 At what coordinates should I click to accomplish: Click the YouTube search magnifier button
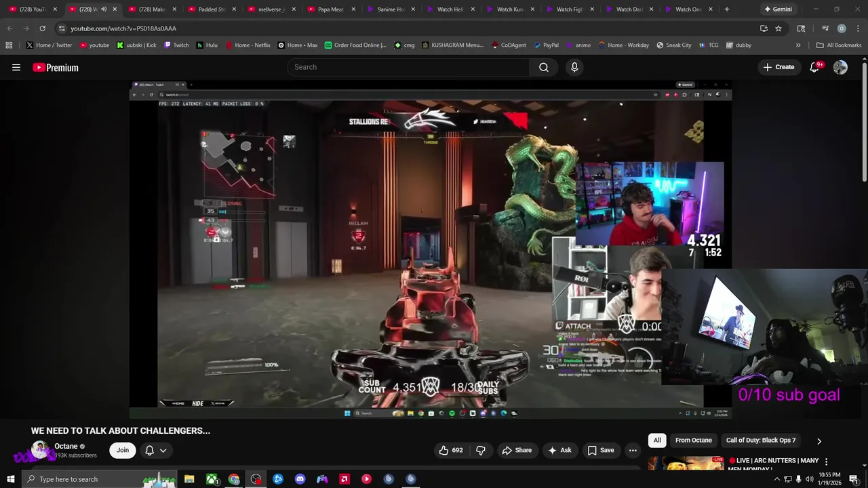pos(544,67)
